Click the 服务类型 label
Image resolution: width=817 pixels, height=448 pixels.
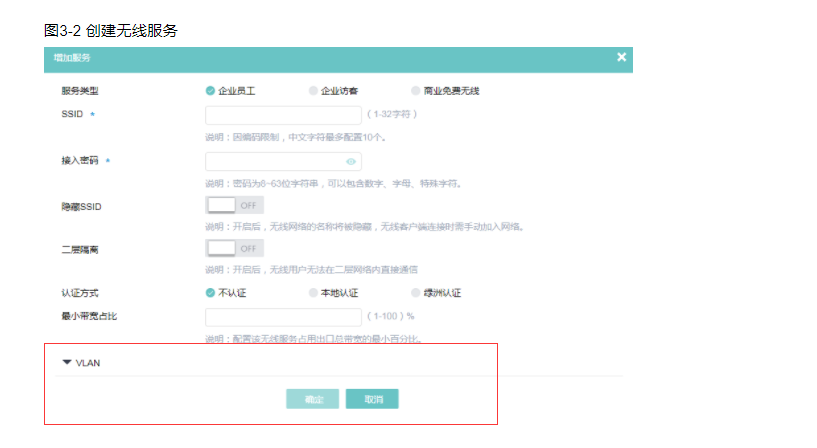pyautogui.click(x=80, y=91)
